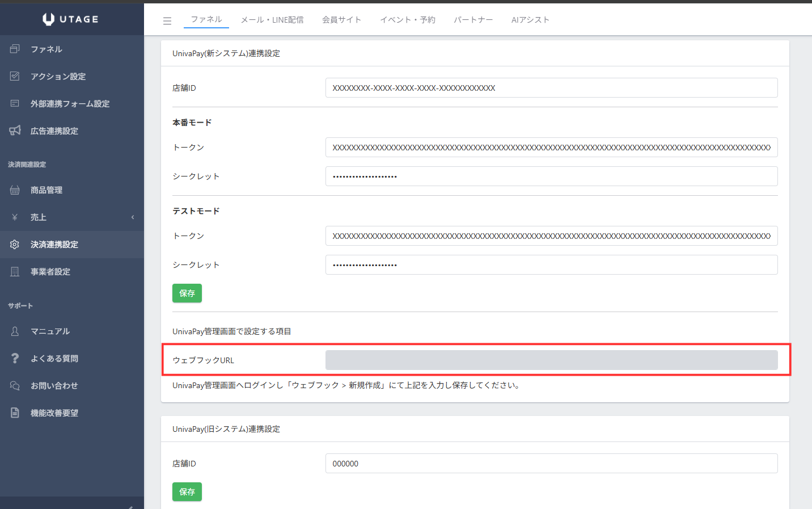This screenshot has height=509, width=812.
Task: Open 機能改善要望 document icon
Action: tap(15, 413)
